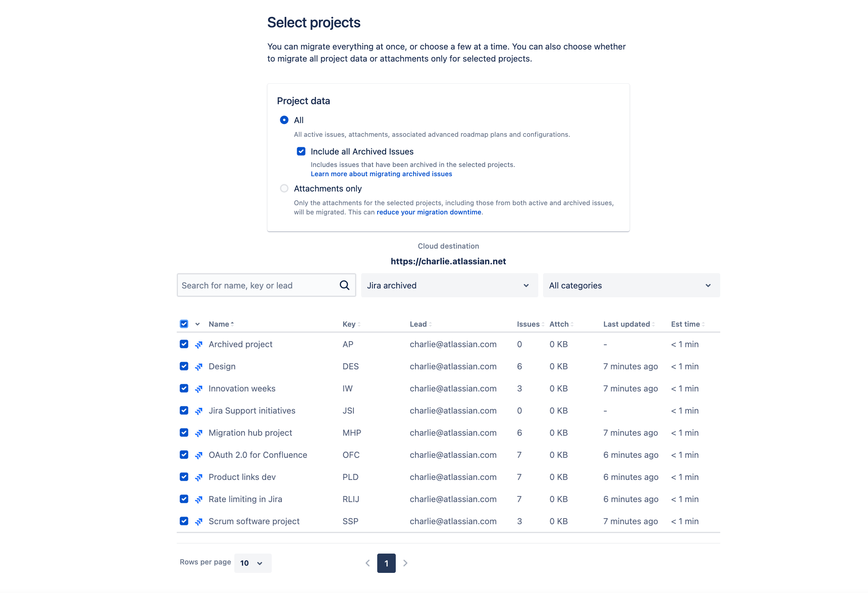The image size is (868, 593).
Task: Select the Attachments only radio button
Action: coord(284,188)
